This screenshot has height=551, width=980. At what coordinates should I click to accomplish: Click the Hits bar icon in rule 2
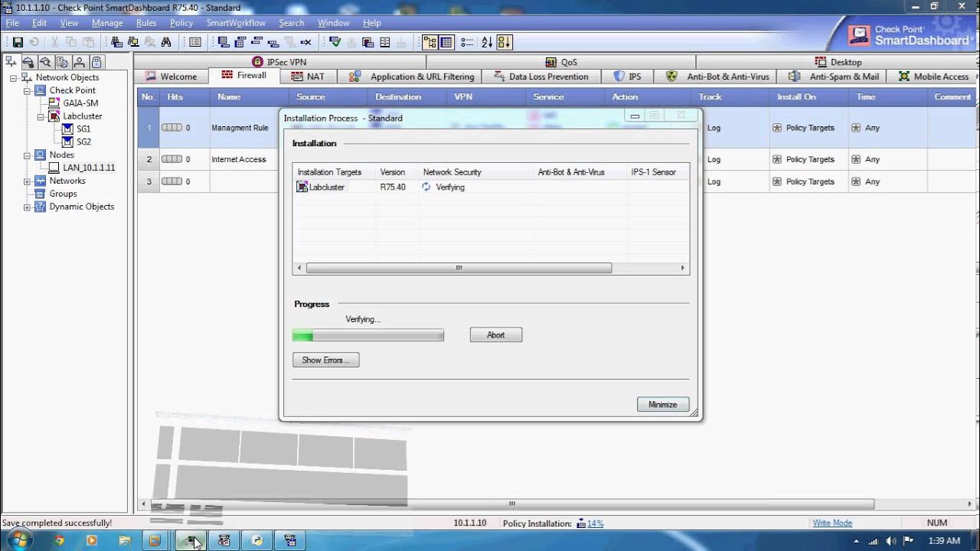tap(171, 159)
